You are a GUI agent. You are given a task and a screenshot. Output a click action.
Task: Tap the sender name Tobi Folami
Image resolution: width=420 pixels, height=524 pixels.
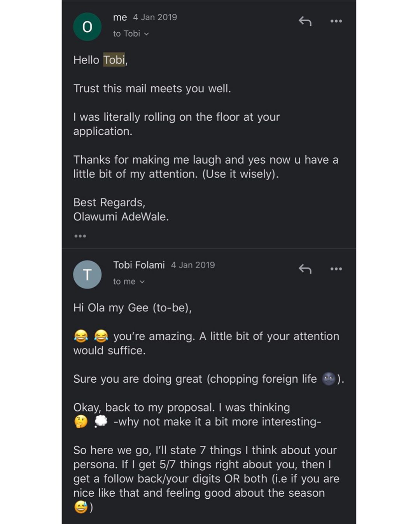click(x=139, y=265)
